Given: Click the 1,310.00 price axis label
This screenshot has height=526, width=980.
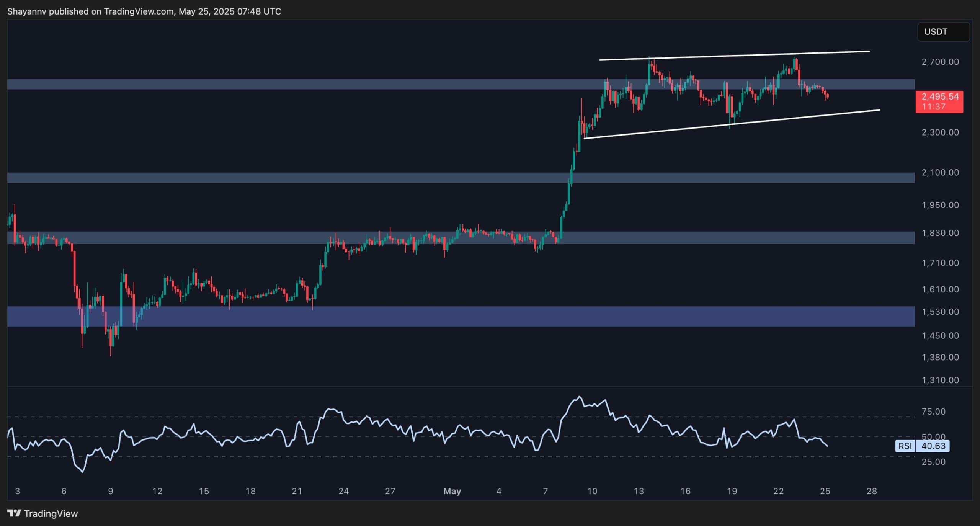Looking at the screenshot, I should [x=940, y=380].
